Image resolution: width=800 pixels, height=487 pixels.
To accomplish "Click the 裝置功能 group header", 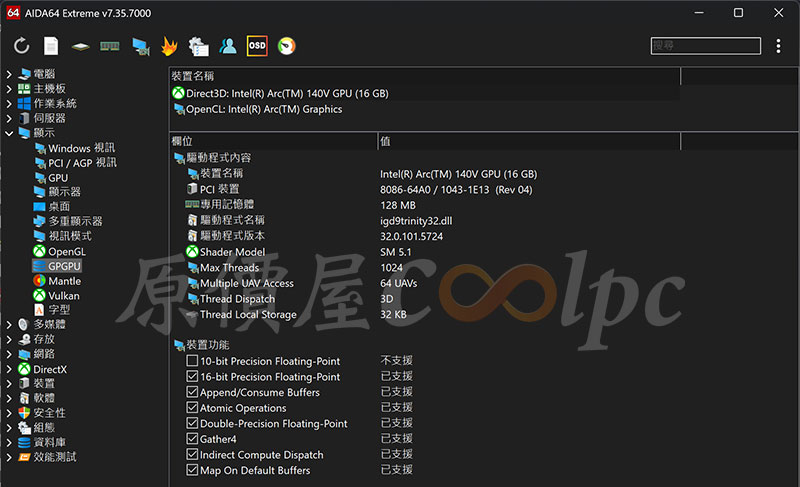I will [x=202, y=345].
